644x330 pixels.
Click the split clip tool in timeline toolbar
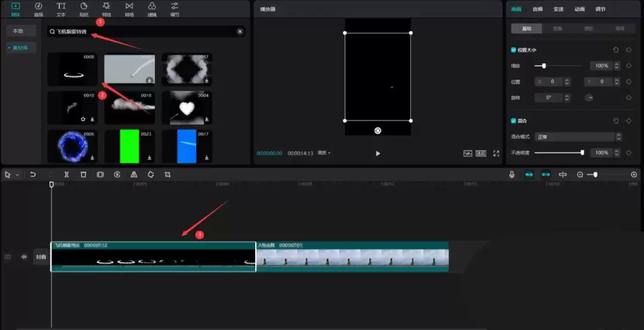point(66,175)
